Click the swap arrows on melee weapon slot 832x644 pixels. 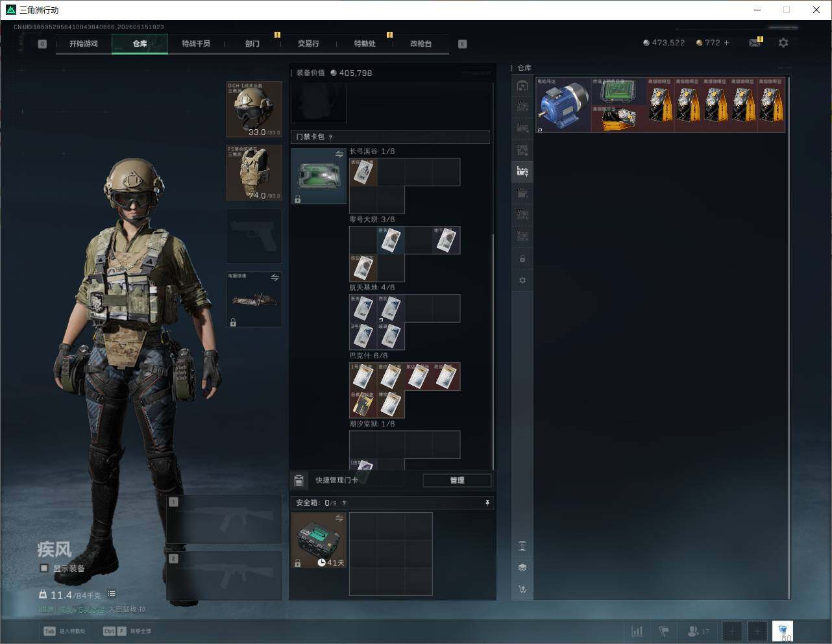[275, 278]
